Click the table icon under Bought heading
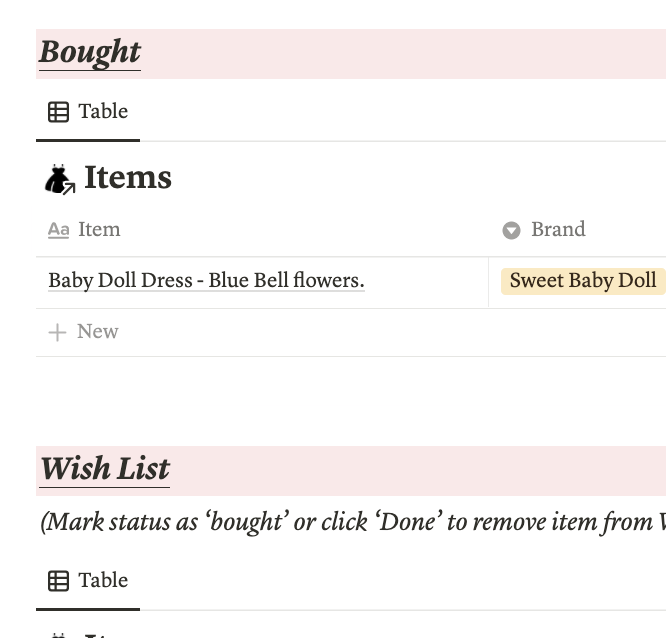 click(59, 112)
